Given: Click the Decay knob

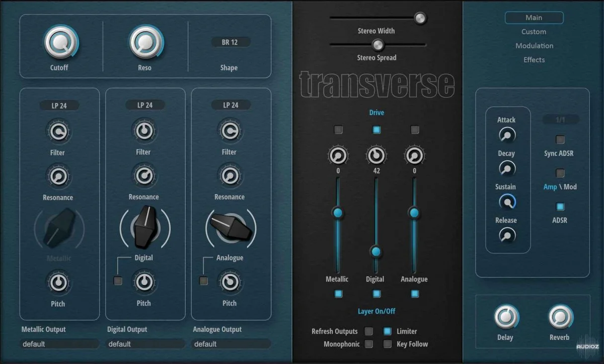Looking at the screenshot, I should click(x=507, y=169).
